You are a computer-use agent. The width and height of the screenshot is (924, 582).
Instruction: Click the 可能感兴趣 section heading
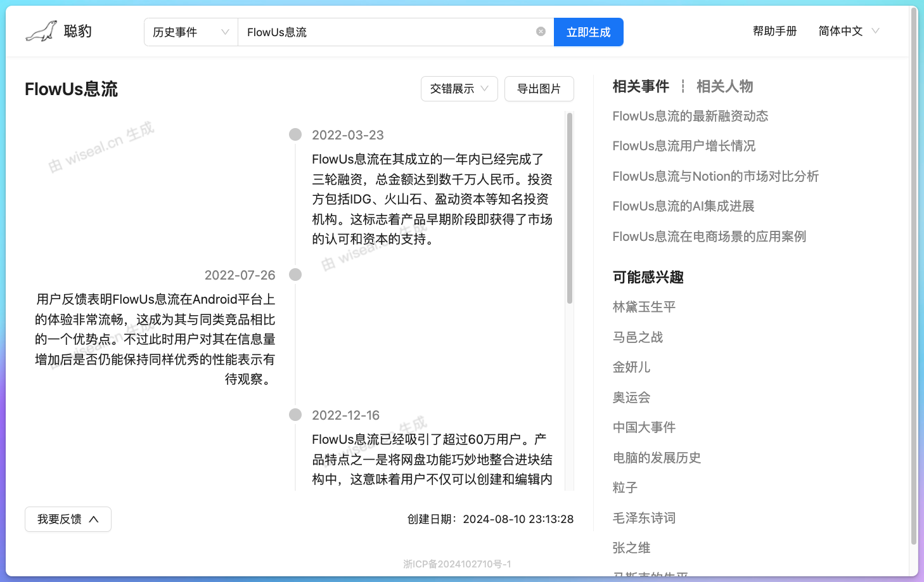pos(648,277)
